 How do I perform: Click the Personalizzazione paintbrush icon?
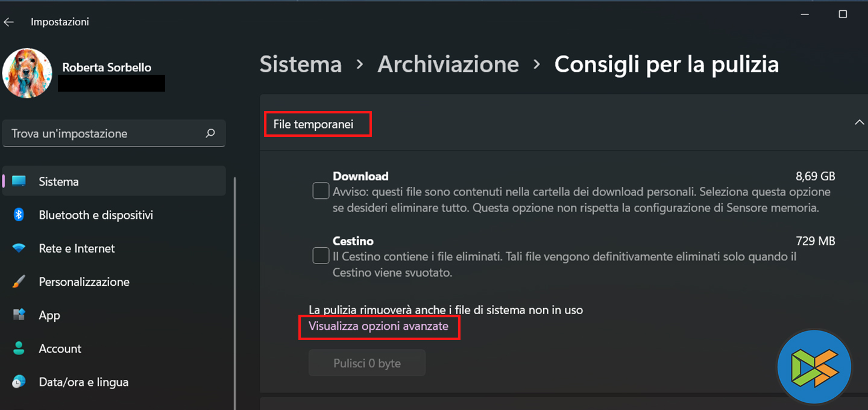(x=19, y=282)
